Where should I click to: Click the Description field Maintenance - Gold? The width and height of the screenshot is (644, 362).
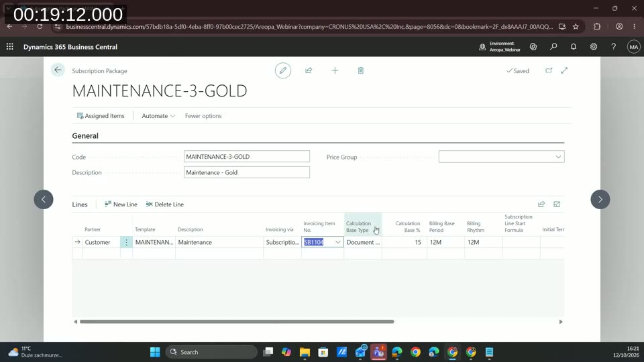point(246,172)
